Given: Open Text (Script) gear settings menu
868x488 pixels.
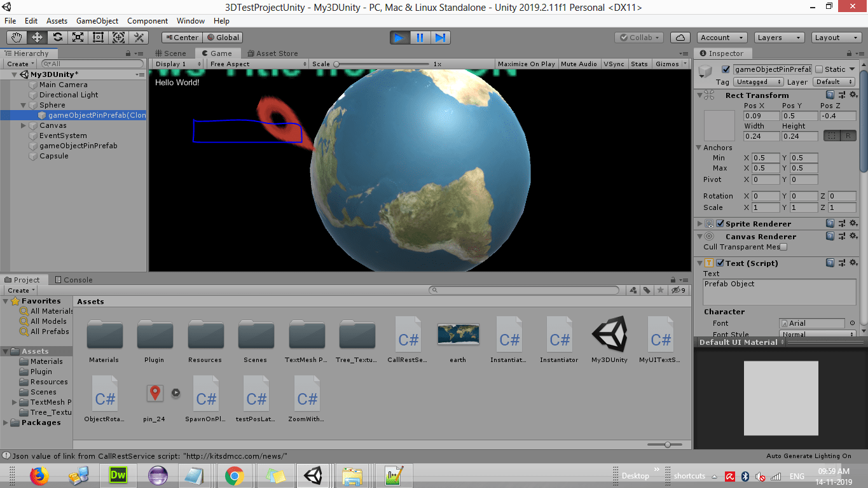Looking at the screenshot, I should coord(854,263).
